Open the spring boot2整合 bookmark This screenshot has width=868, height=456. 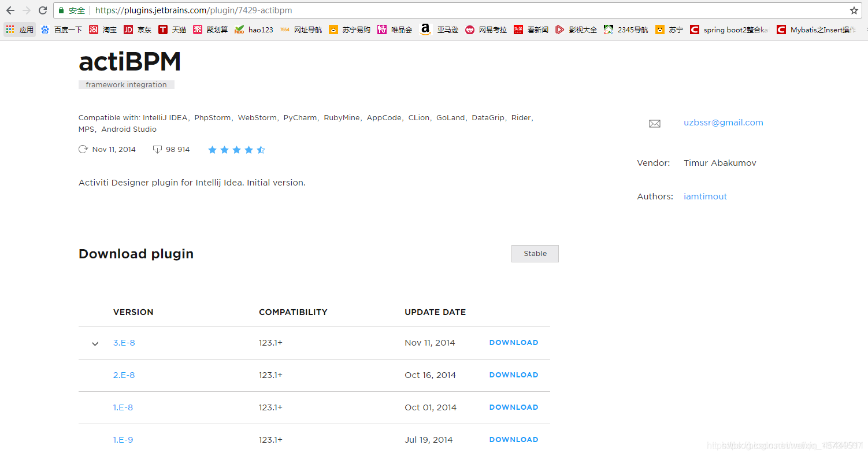[x=729, y=29]
